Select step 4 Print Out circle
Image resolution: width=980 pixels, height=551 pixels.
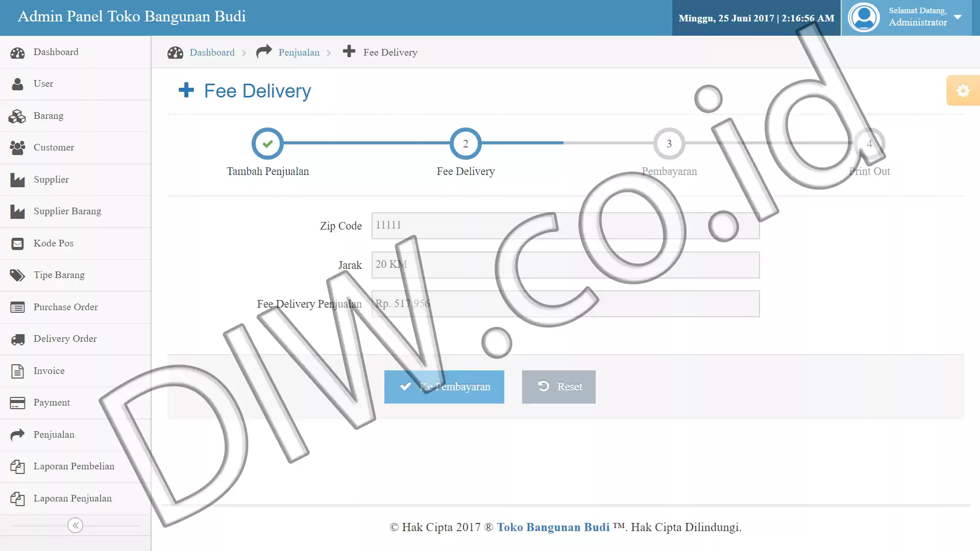pyautogui.click(x=869, y=144)
